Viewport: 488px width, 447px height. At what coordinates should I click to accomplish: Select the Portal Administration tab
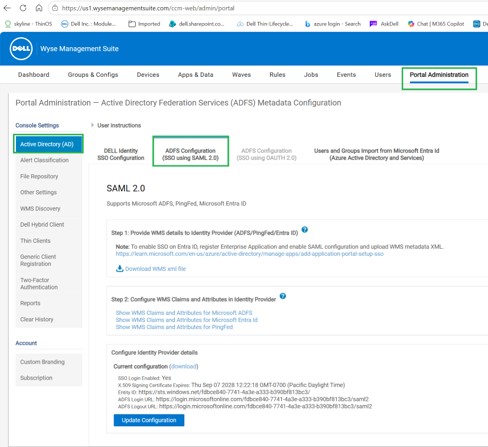pos(439,75)
